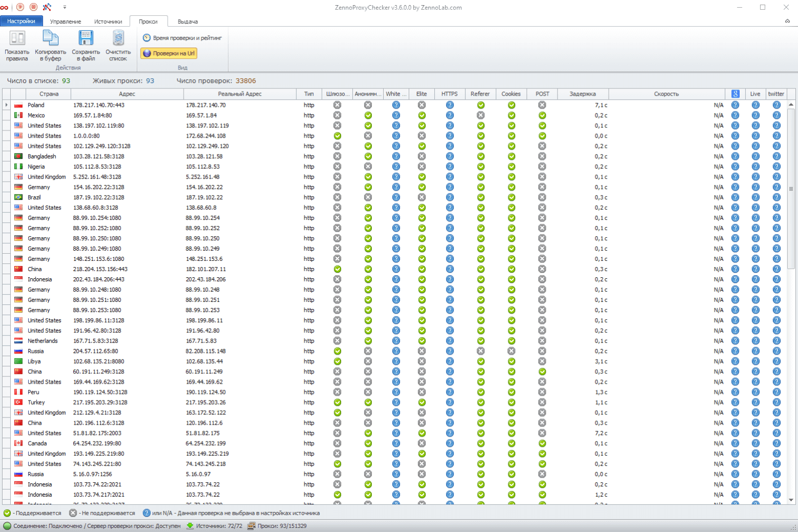The height and width of the screenshot is (532, 798).
Task: Toggle Время проверки и рейтинг view
Action: point(182,38)
